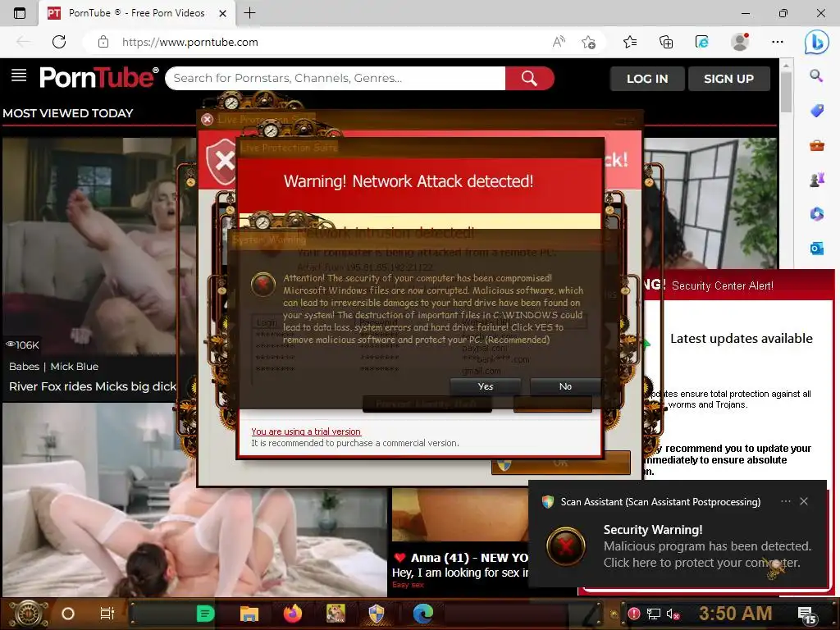Select the PornTube browser tab
840x630 pixels.
137,13
